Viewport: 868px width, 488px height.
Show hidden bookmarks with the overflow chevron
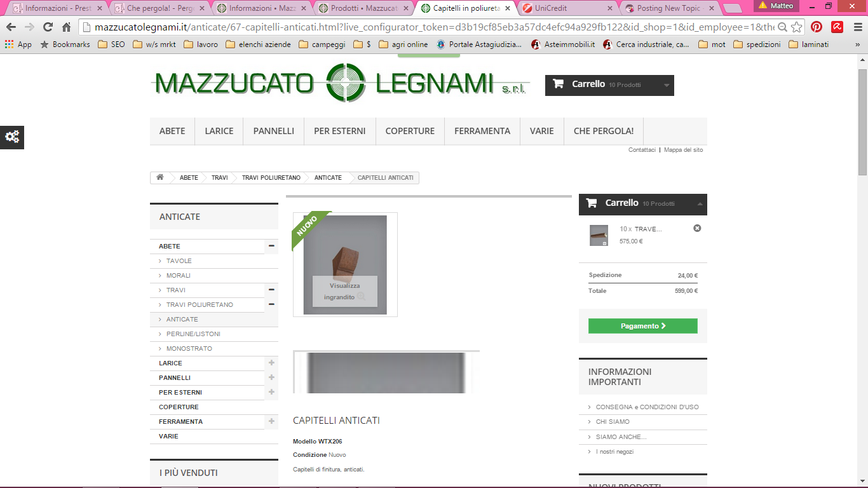click(x=857, y=44)
